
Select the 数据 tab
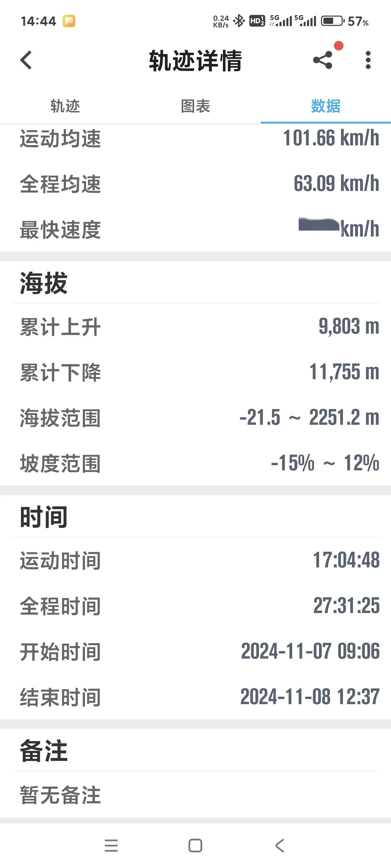pyautogui.click(x=326, y=106)
